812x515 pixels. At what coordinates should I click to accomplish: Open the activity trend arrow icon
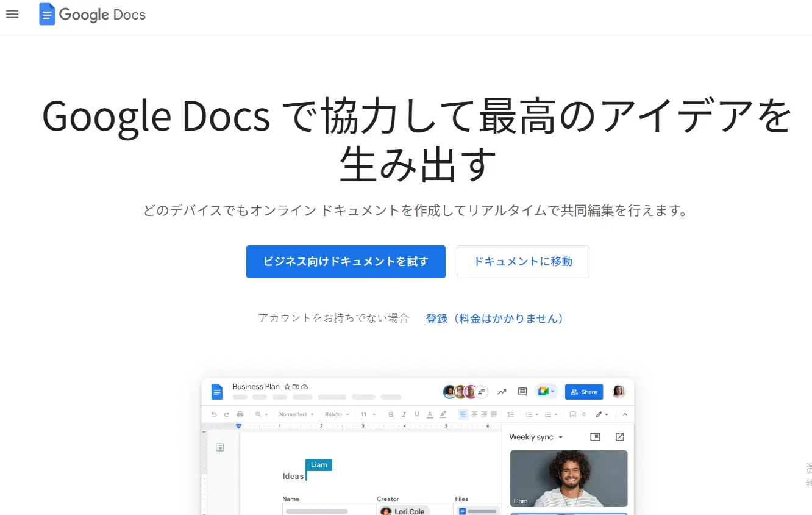point(502,392)
